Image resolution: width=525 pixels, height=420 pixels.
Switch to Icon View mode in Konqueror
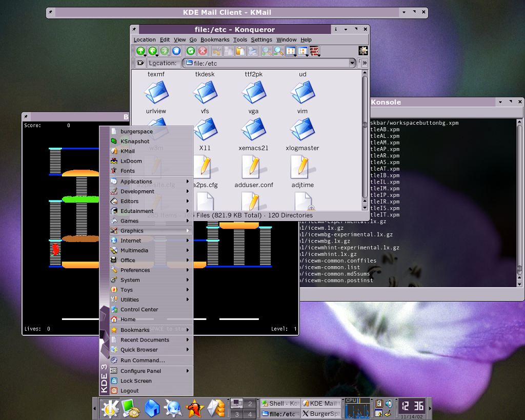291,51
